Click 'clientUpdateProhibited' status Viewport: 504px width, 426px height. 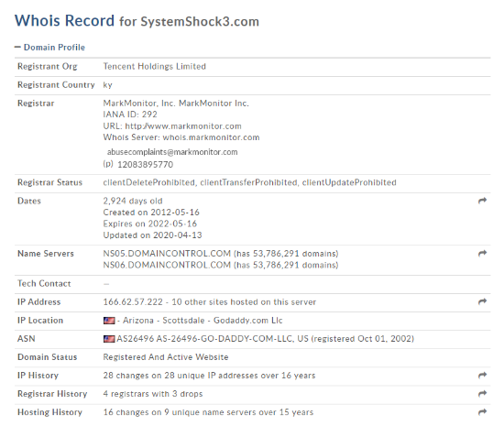click(x=349, y=182)
